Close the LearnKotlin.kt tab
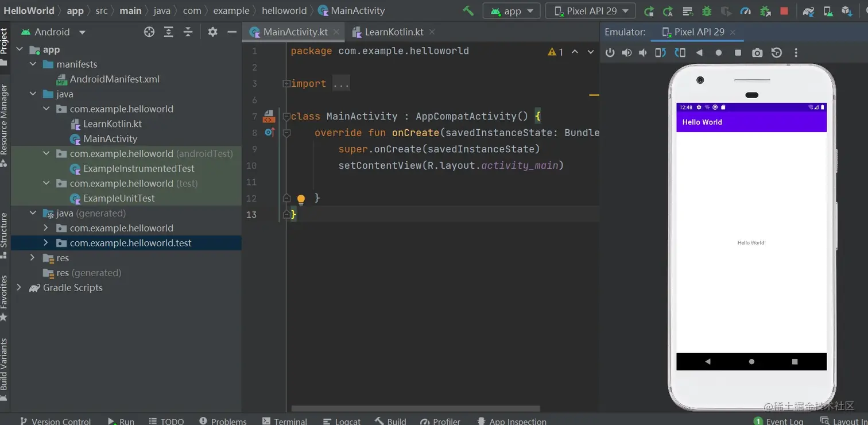This screenshot has height=425, width=868. 432,32
